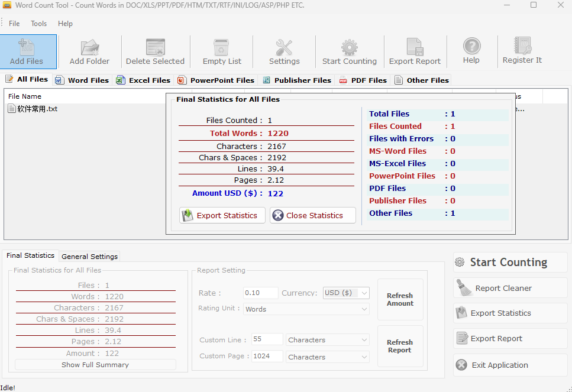Open the Help menu
Viewport: 572px width, 392px height.
(65, 23)
